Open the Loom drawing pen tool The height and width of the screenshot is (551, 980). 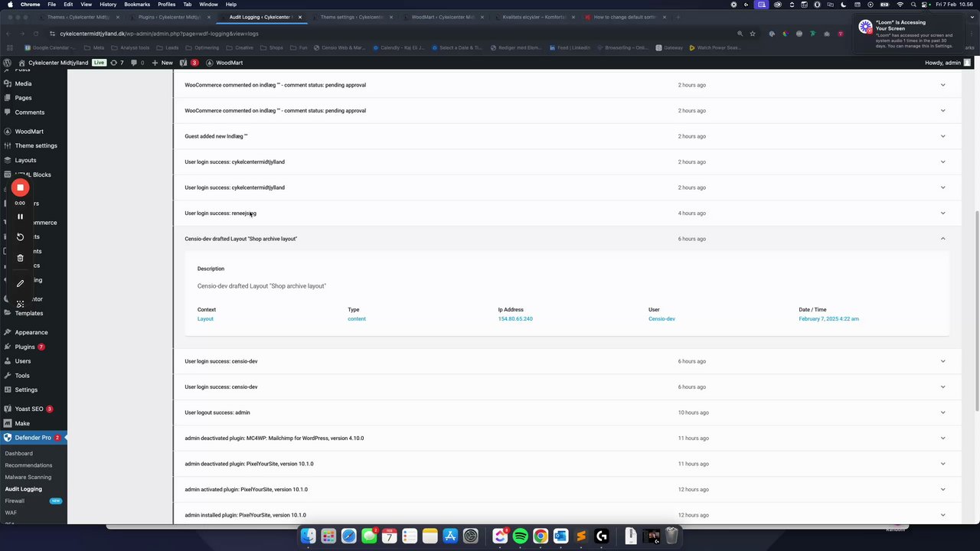pos(21,283)
